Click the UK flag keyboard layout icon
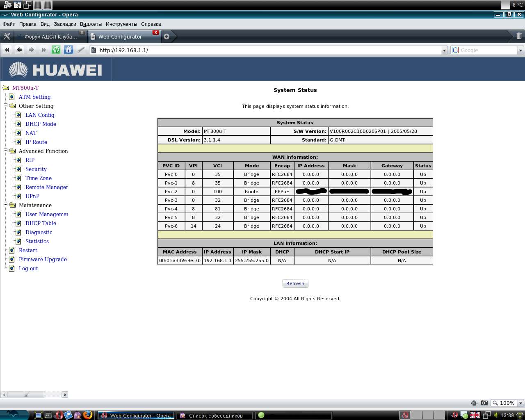 pos(475,415)
